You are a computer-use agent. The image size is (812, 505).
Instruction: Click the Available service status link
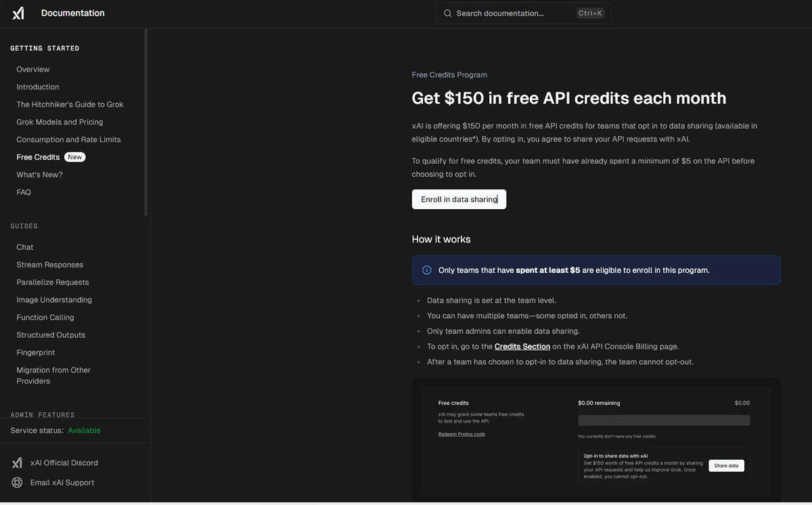click(x=85, y=431)
